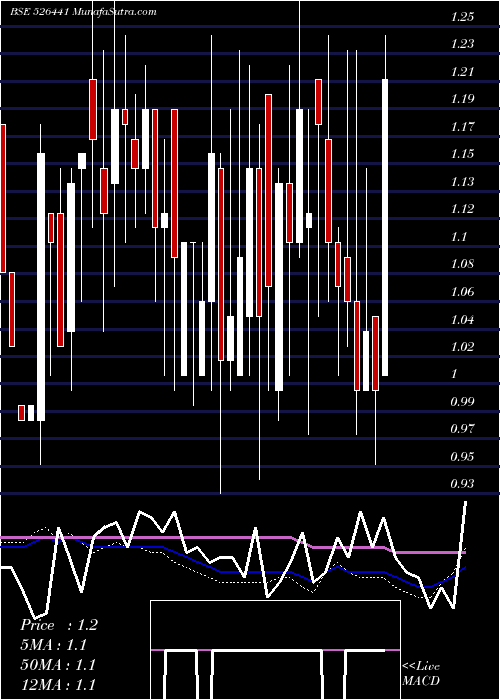500x700 pixels.
Task: Select the 0.99 price axis label
Action: (462, 401)
